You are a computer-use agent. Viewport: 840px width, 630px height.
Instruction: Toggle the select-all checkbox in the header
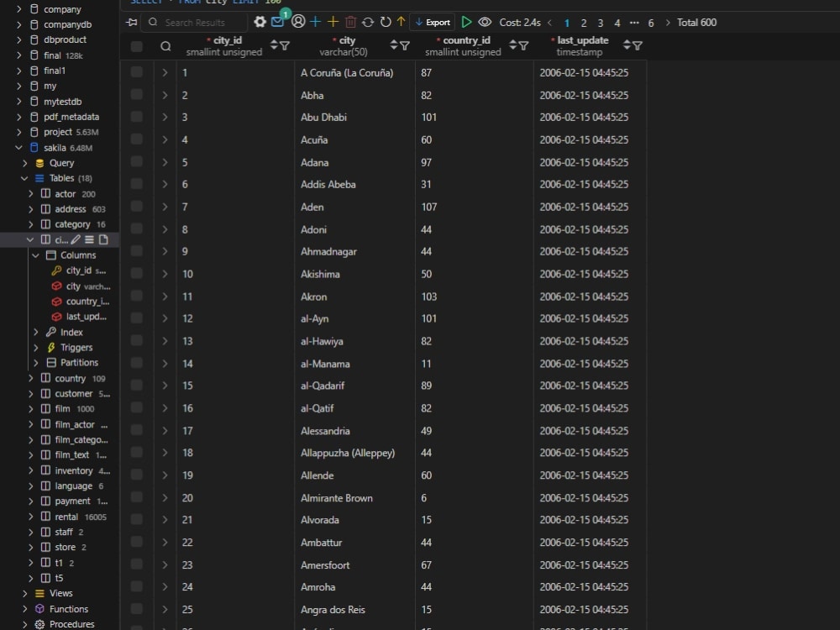tap(137, 46)
